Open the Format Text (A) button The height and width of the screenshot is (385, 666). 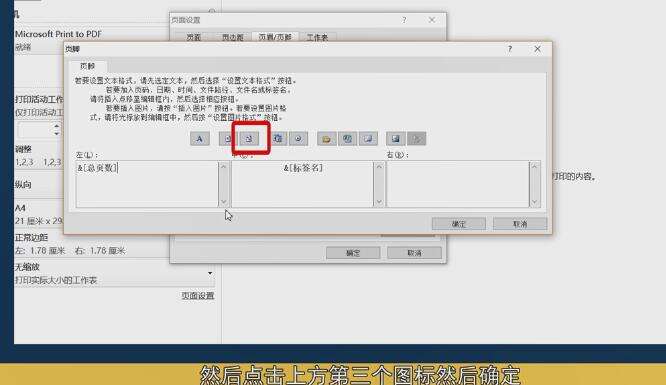200,139
